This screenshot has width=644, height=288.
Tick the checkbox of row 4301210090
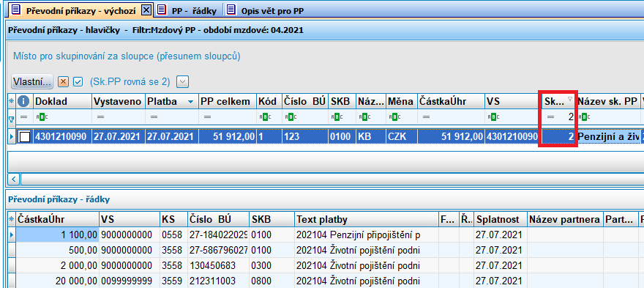(x=25, y=137)
